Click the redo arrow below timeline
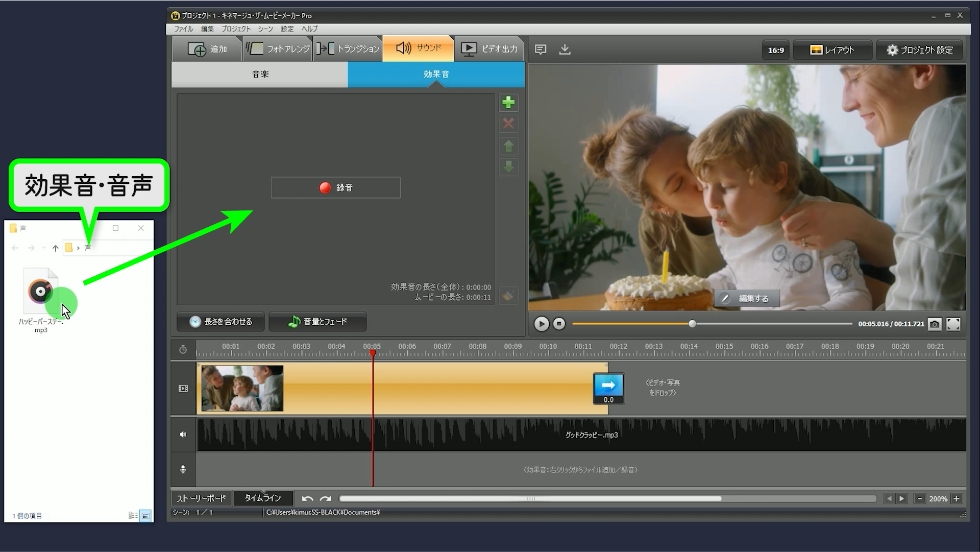 click(325, 498)
